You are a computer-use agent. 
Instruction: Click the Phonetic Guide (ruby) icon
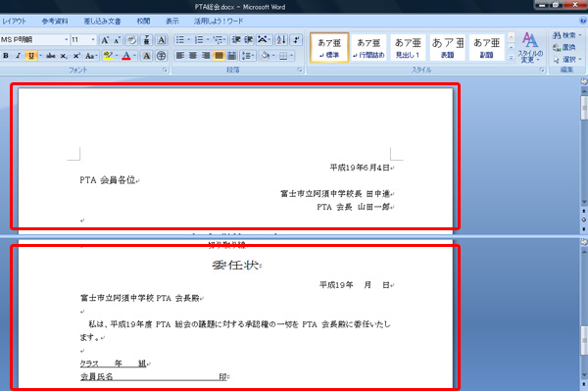[147, 40]
